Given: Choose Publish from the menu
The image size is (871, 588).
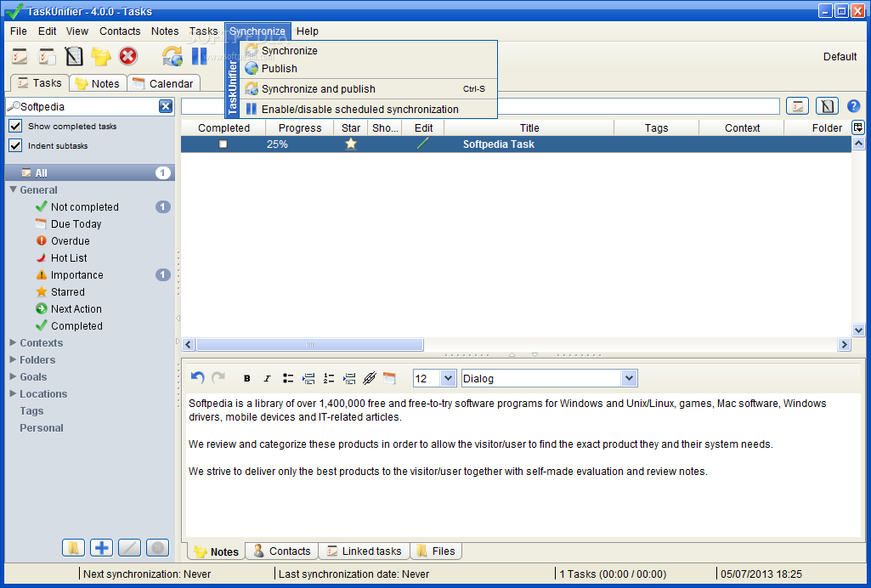Looking at the screenshot, I should tap(367, 69).
